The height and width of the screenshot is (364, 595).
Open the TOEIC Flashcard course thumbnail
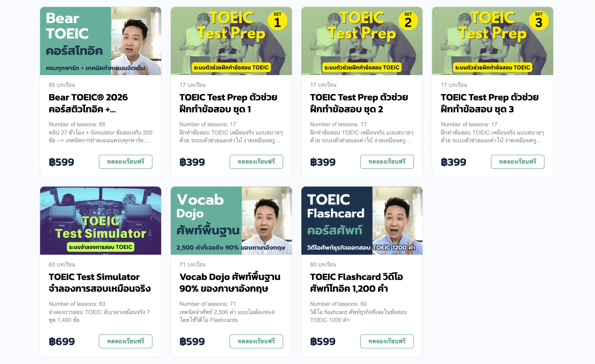pos(362,220)
